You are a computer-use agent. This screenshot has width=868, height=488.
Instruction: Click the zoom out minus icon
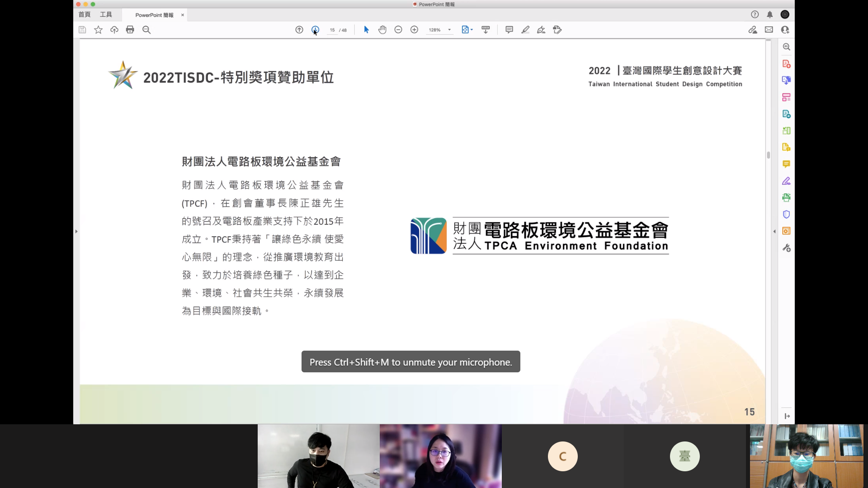pos(398,30)
